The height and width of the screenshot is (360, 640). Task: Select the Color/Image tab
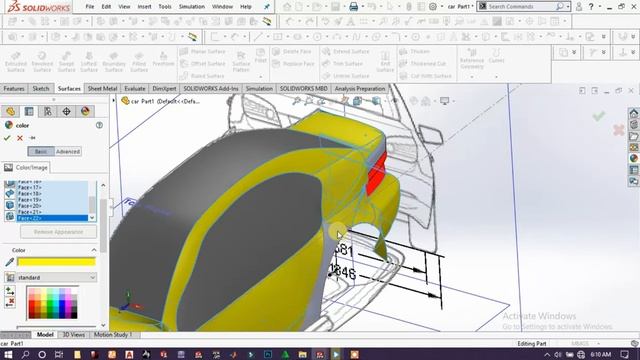tap(26, 167)
